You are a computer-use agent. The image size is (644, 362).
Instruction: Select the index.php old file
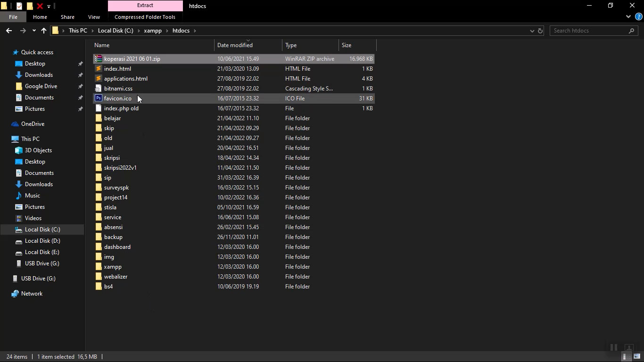click(234, 108)
